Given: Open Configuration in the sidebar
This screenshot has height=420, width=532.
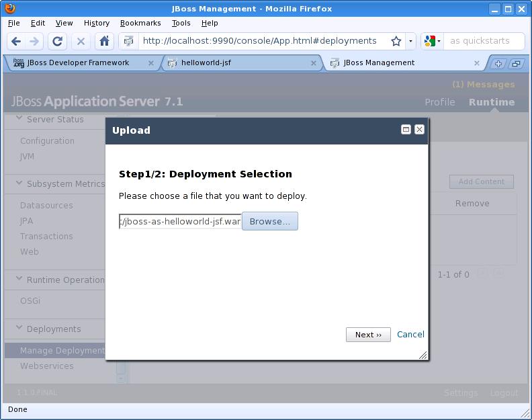Looking at the screenshot, I should pyautogui.click(x=47, y=141).
